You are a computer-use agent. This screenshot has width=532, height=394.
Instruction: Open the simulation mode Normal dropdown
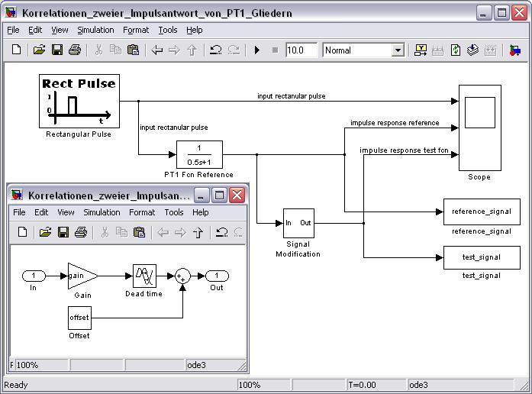pos(397,50)
